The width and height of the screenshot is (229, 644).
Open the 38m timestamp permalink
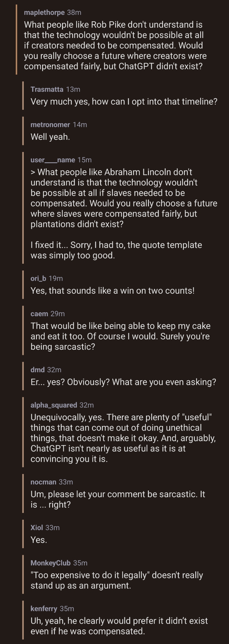pyautogui.click(x=74, y=13)
